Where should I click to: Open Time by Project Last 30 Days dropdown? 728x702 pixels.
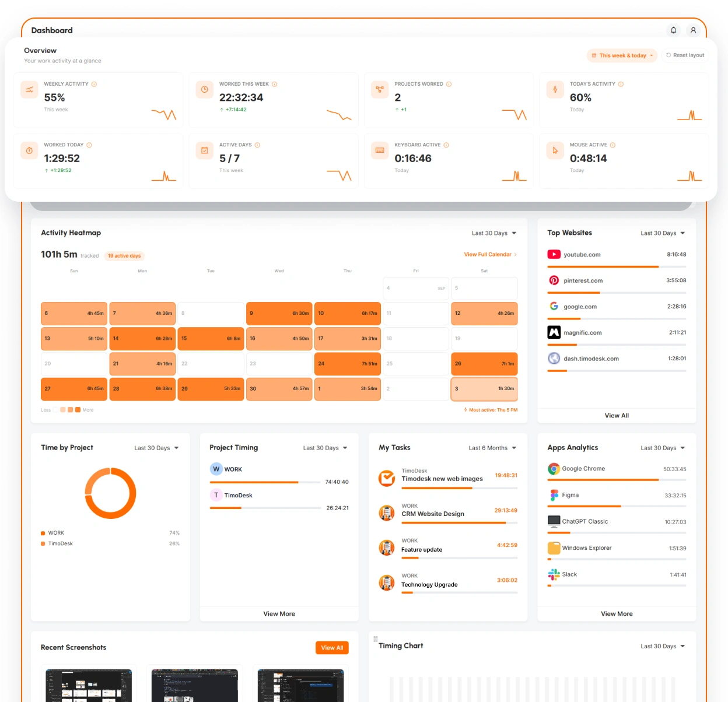pyautogui.click(x=156, y=448)
